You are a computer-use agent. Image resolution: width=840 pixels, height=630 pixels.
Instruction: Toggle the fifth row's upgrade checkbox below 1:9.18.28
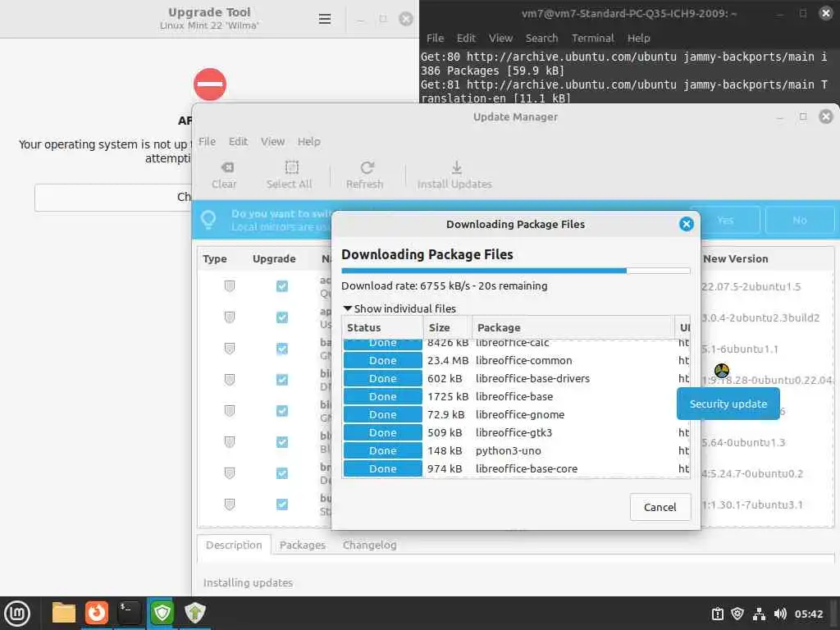click(x=282, y=411)
